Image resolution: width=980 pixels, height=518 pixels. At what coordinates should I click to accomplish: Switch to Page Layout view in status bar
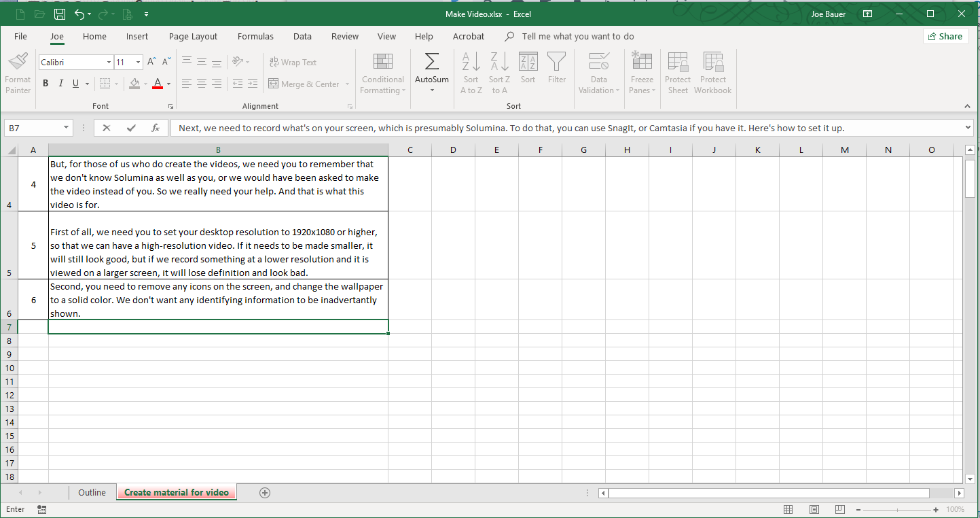pos(814,509)
